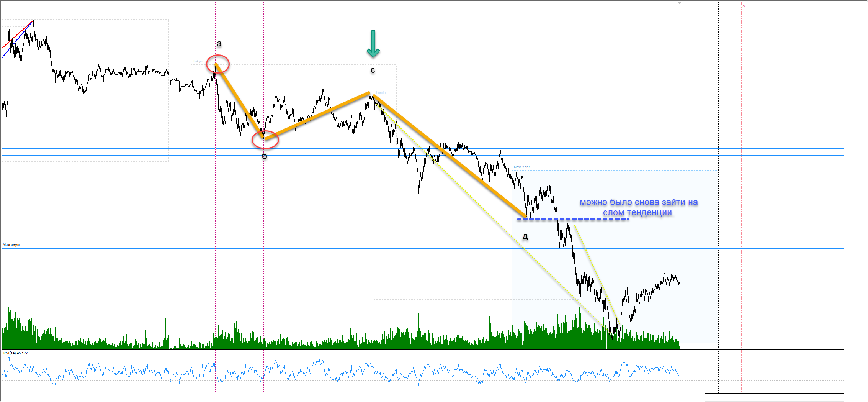Click the 'Tokyo' session label
The width and height of the screenshot is (868, 402).
[x=198, y=61]
